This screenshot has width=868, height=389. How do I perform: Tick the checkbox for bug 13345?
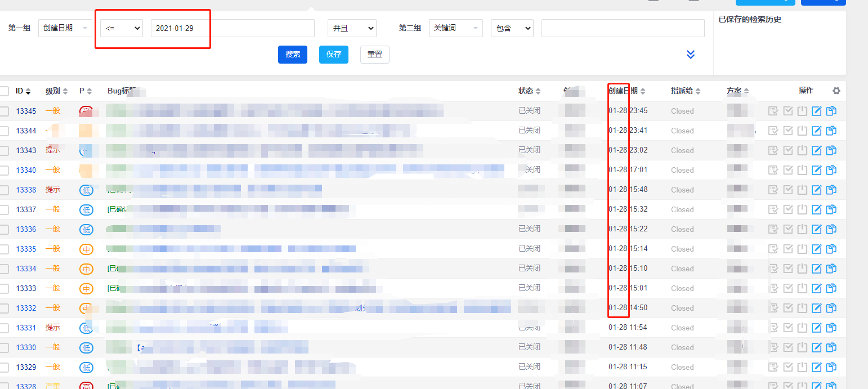pos(4,111)
